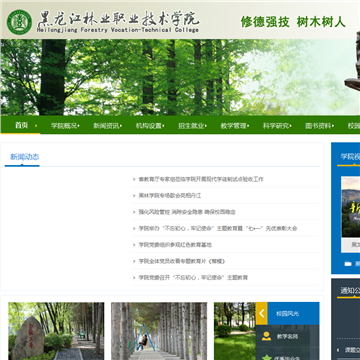Click the campus swing path photo
Screen dimensions: 360x360
click(159, 331)
